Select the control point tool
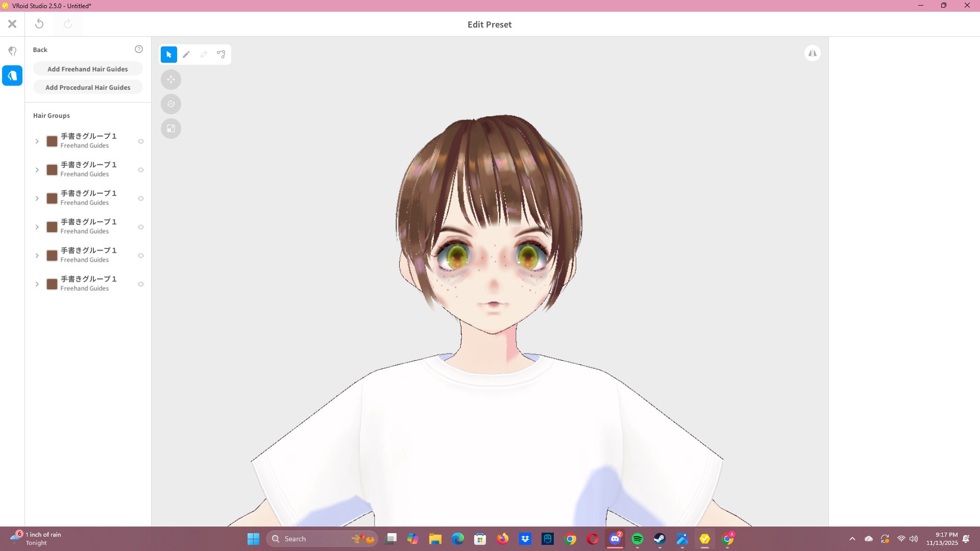Viewport: 980px width, 551px height. point(221,55)
